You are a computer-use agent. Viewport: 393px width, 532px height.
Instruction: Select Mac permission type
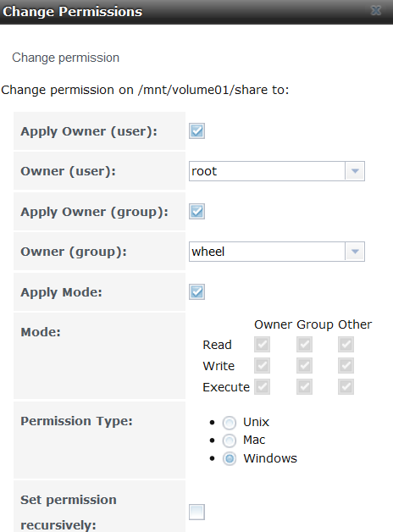pyautogui.click(x=230, y=441)
